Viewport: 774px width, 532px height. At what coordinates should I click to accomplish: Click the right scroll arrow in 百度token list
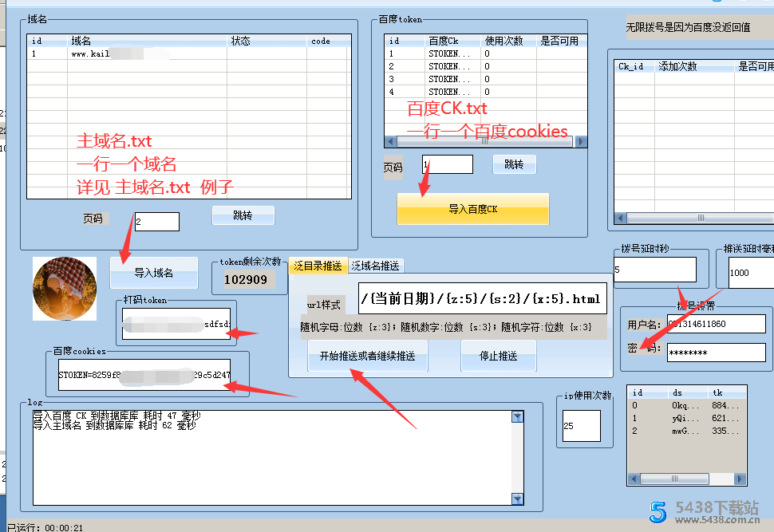tap(580, 141)
